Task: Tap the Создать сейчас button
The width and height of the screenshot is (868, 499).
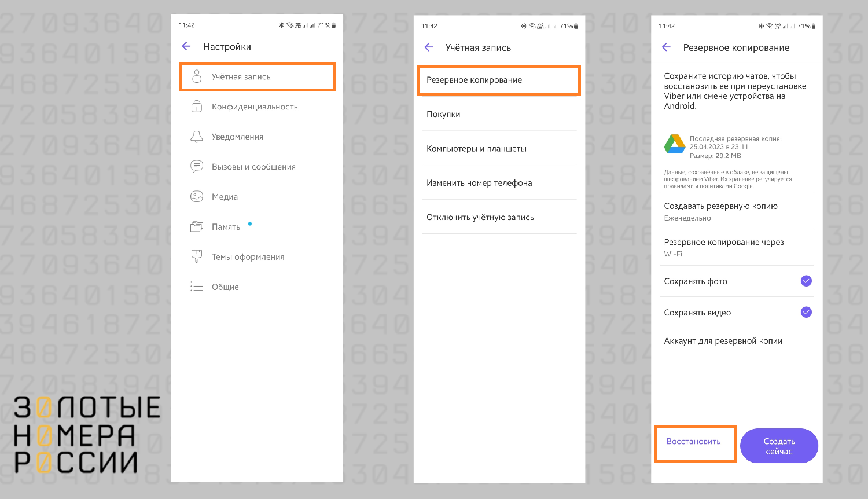Action: click(779, 446)
